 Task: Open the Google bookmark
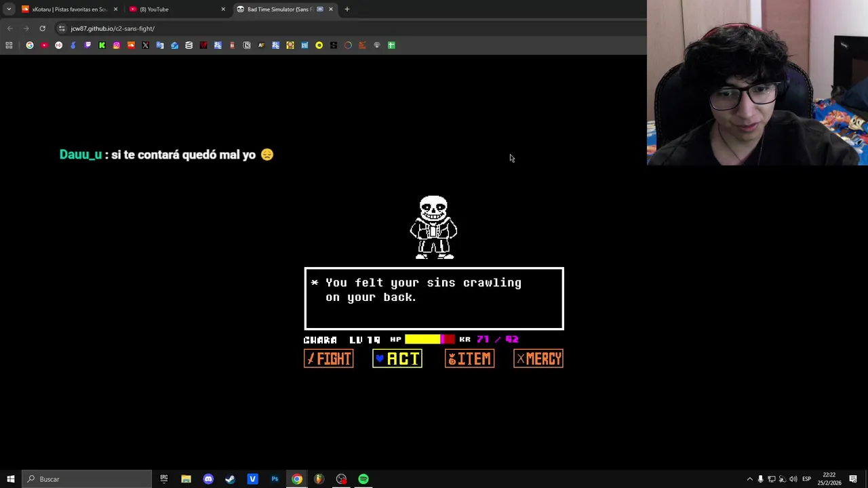click(30, 45)
